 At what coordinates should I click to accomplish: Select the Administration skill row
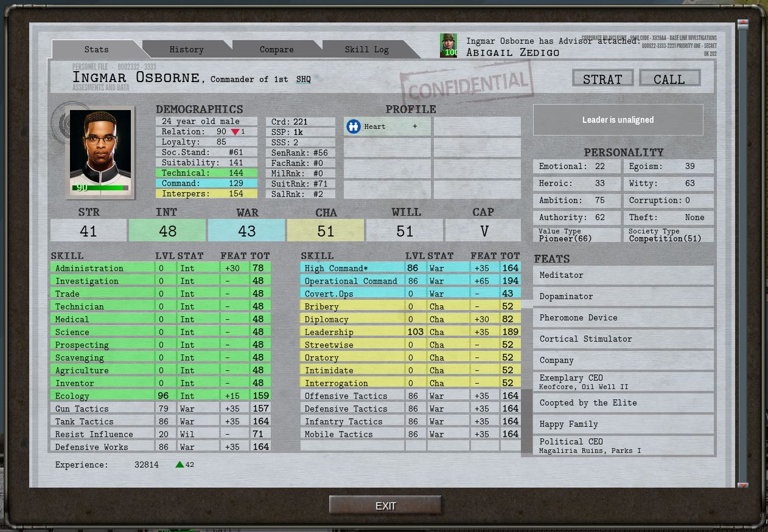[x=161, y=268]
